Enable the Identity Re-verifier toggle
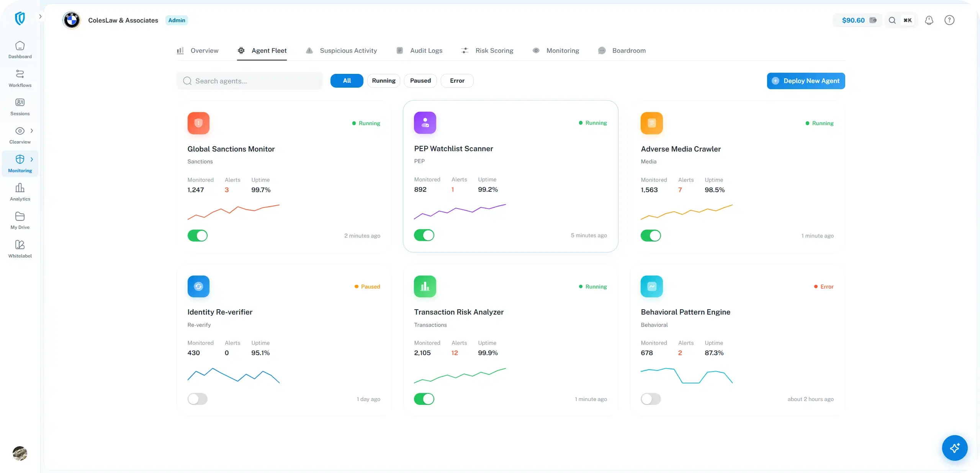Screen dimensions: 980x473 tap(198, 399)
